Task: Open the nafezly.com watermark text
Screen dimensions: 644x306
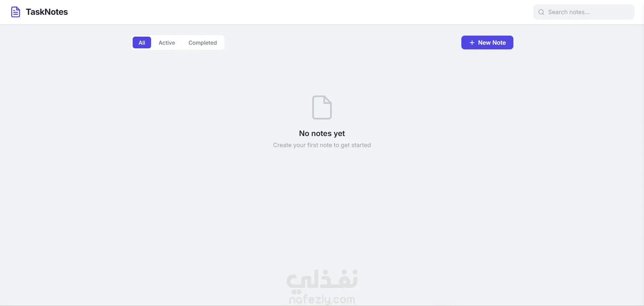Action: point(322,299)
